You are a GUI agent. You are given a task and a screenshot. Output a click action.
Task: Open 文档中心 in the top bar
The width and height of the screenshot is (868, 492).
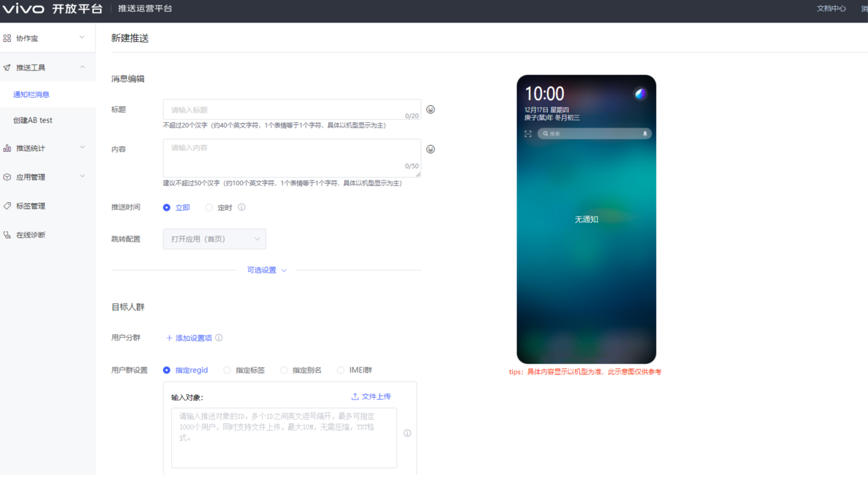[831, 9]
